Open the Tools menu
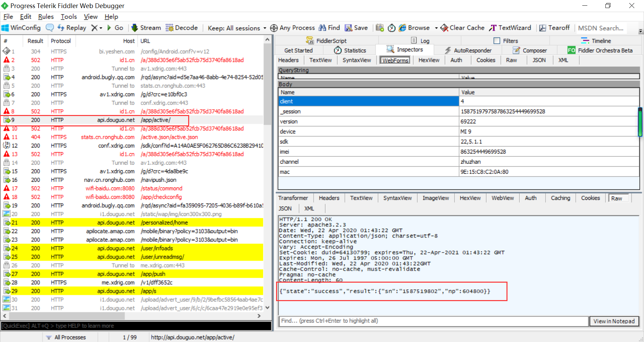This screenshot has width=644, height=342. (69, 17)
